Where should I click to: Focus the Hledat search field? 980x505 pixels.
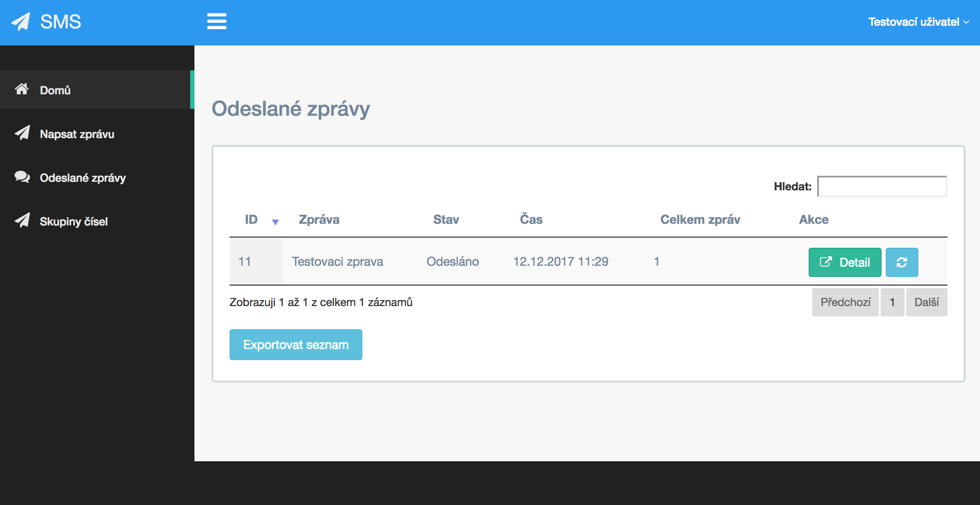pyautogui.click(x=882, y=186)
